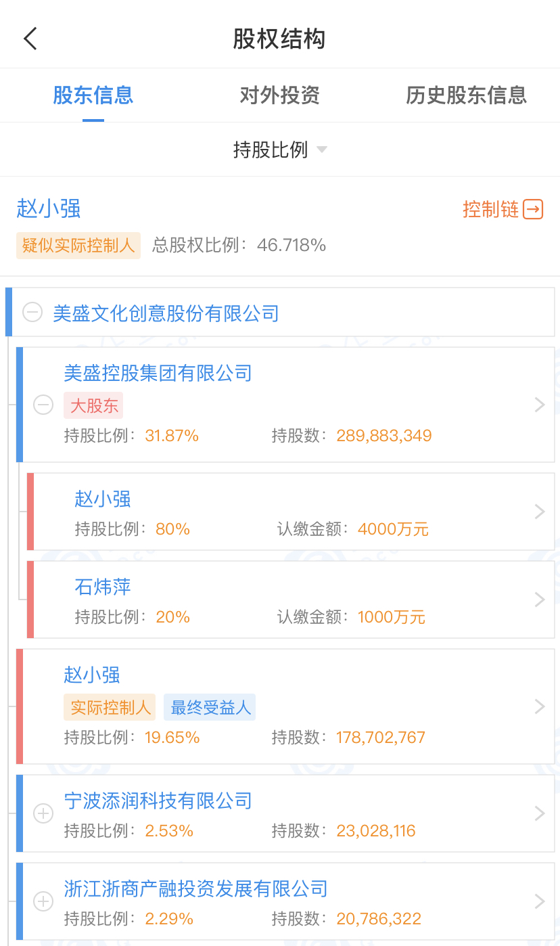Image resolution: width=560 pixels, height=946 pixels.
Task: Open 美盛控股集团有限公司 details chevron
Action: click(540, 405)
